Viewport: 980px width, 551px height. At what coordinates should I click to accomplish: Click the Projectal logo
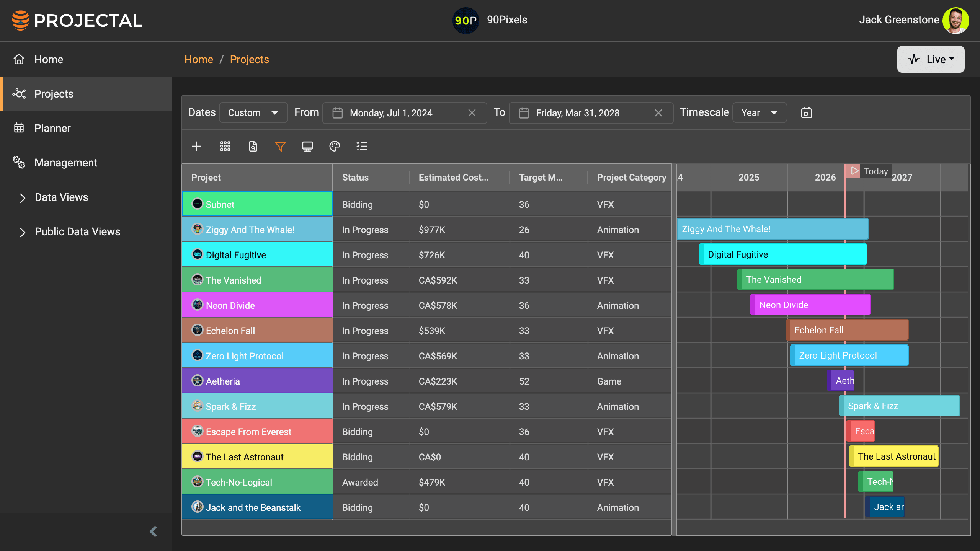(77, 20)
